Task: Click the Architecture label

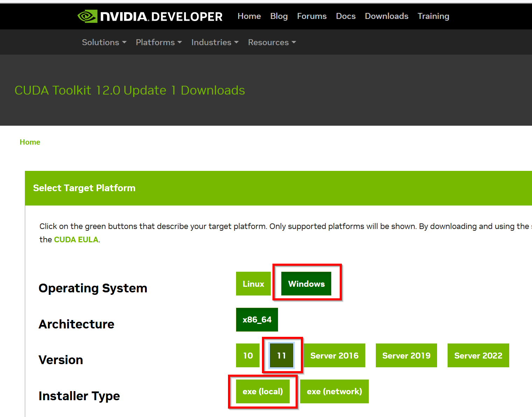Action: (x=76, y=324)
